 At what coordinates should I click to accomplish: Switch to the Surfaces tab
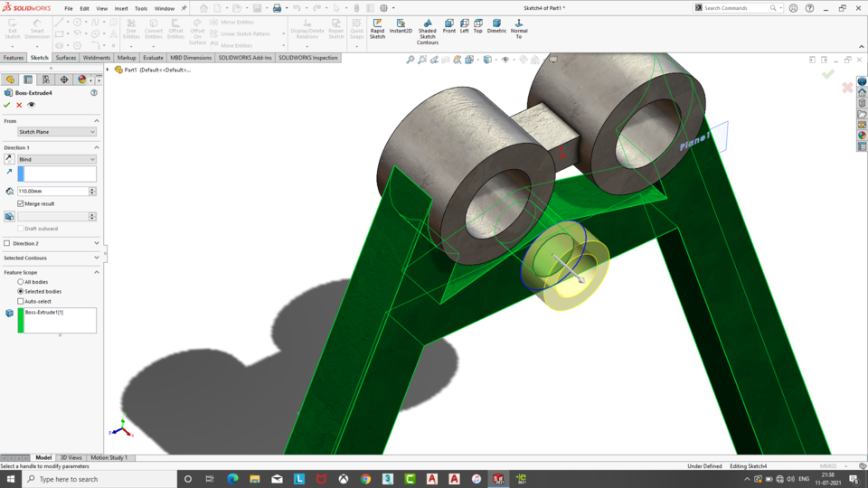pyautogui.click(x=66, y=58)
